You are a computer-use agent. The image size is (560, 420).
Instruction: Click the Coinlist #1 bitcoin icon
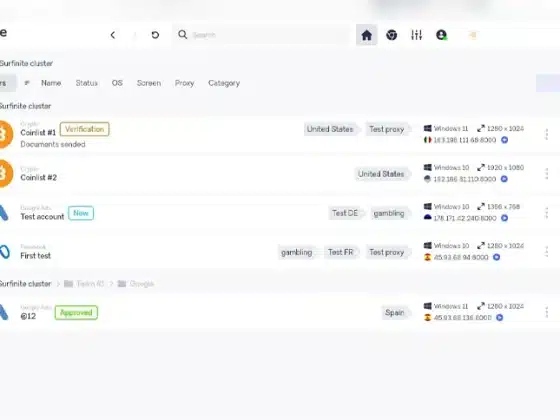[x=6, y=134]
